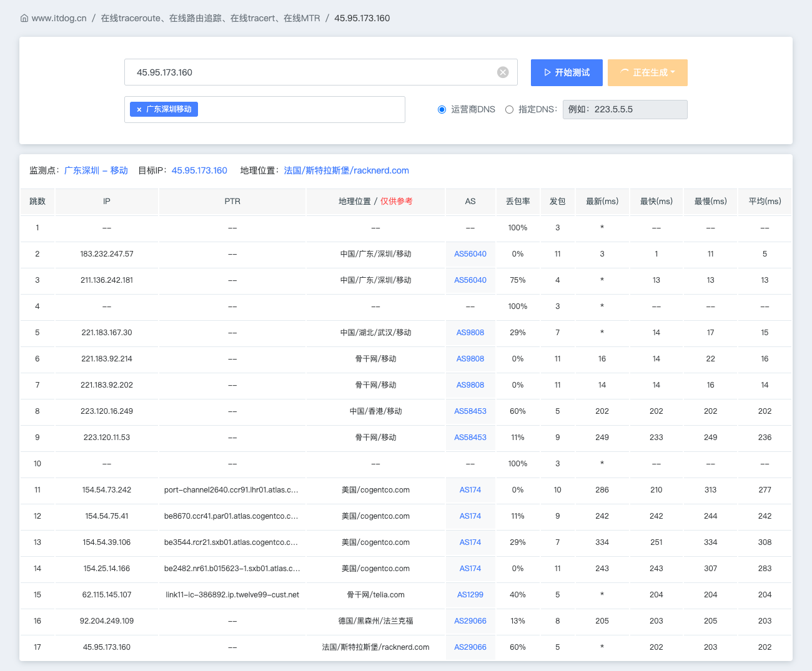This screenshot has height=671, width=812.
Task: Click the 45.95.173.160 breadcrumb entry
Action: [362, 18]
